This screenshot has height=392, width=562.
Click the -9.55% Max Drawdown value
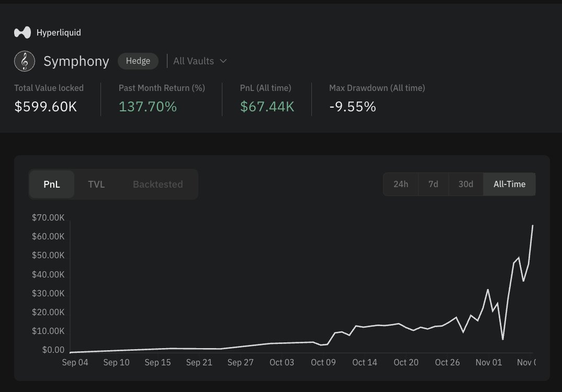click(352, 107)
